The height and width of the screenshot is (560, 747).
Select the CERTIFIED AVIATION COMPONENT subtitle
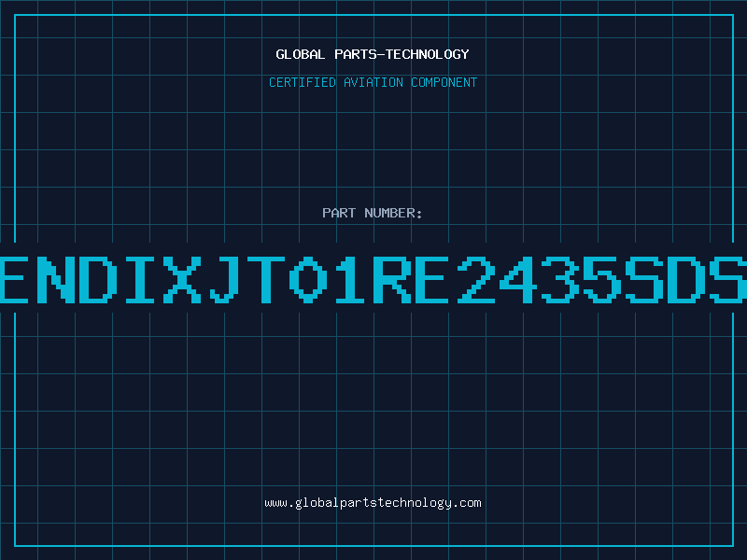point(373,82)
